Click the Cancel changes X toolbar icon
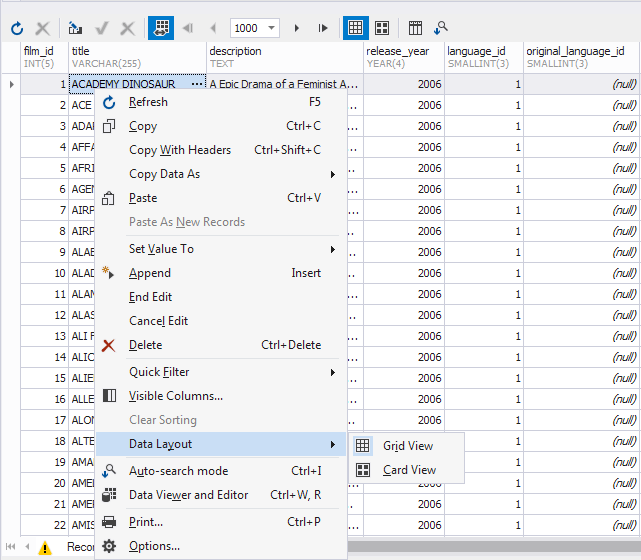The height and width of the screenshot is (560, 641). point(128,28)
